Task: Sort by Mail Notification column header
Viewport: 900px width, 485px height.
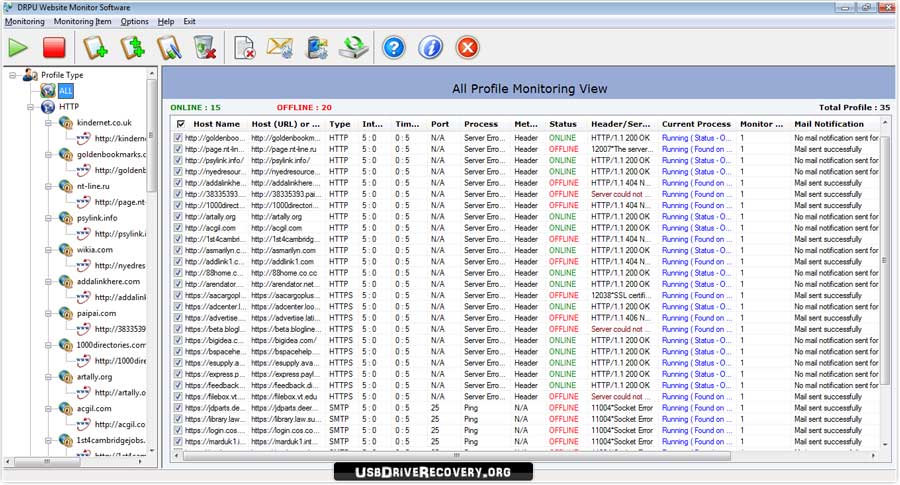Action: (829, 124)
